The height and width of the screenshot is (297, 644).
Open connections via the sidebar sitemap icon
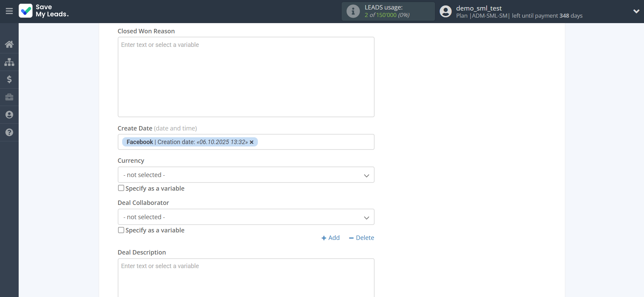pyautogui.click(x=9, y=62)
